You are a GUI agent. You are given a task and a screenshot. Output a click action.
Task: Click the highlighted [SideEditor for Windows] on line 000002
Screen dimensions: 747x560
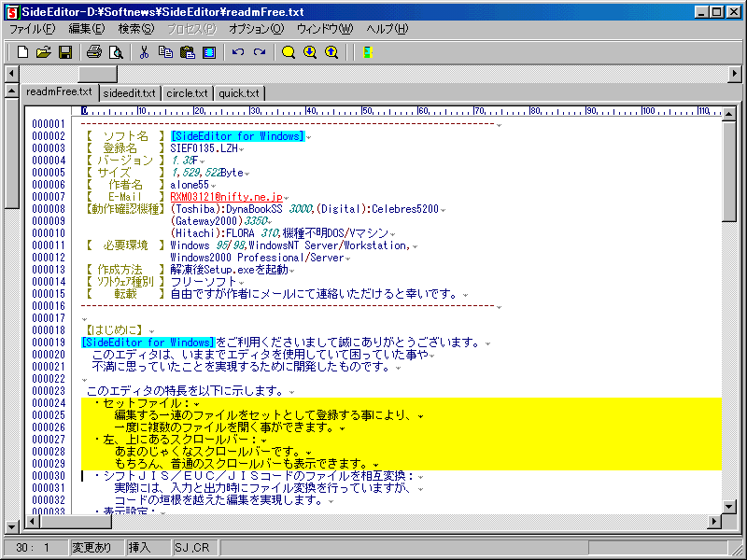click(237, 136)
